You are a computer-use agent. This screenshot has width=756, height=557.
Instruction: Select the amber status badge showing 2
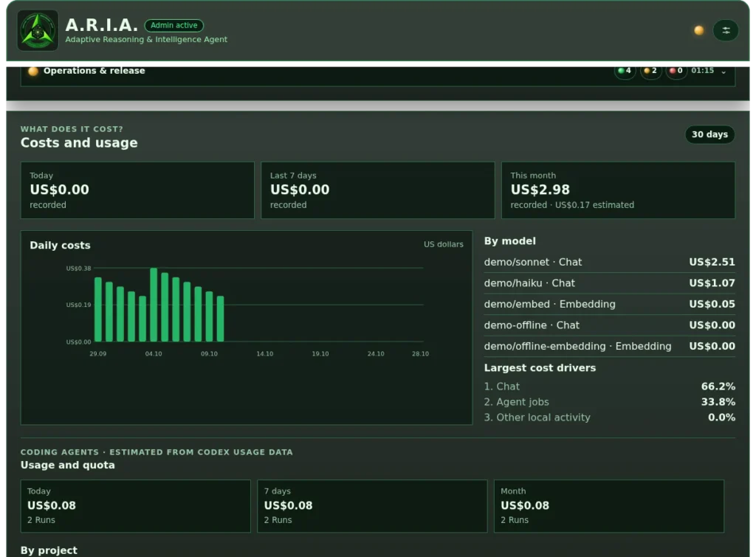[651, 71]
